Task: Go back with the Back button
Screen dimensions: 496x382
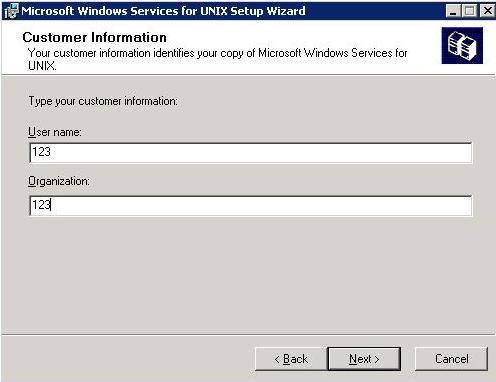Action: [x=291, y=359]
